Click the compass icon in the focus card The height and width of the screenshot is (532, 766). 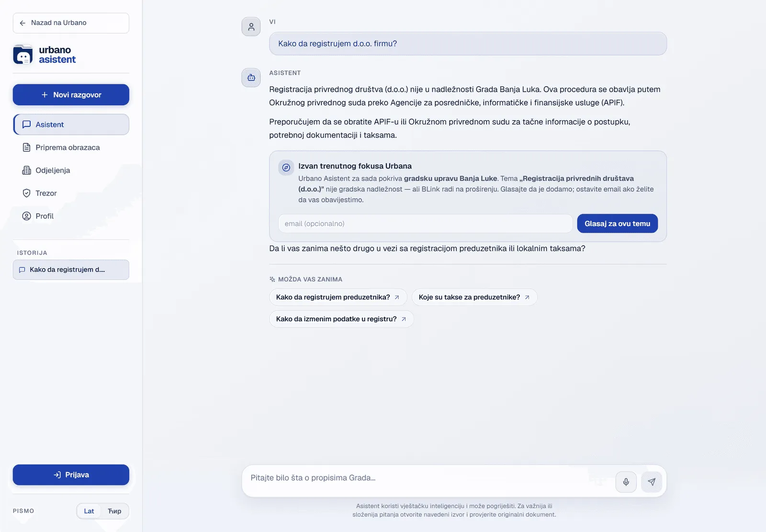pyautogui.click(x=286, y=168)
